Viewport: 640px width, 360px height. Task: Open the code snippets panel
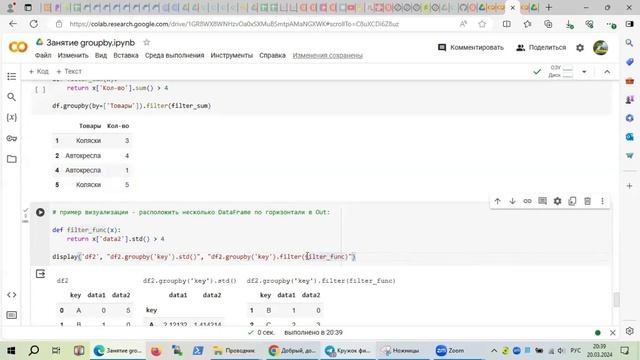coord(11,294)
